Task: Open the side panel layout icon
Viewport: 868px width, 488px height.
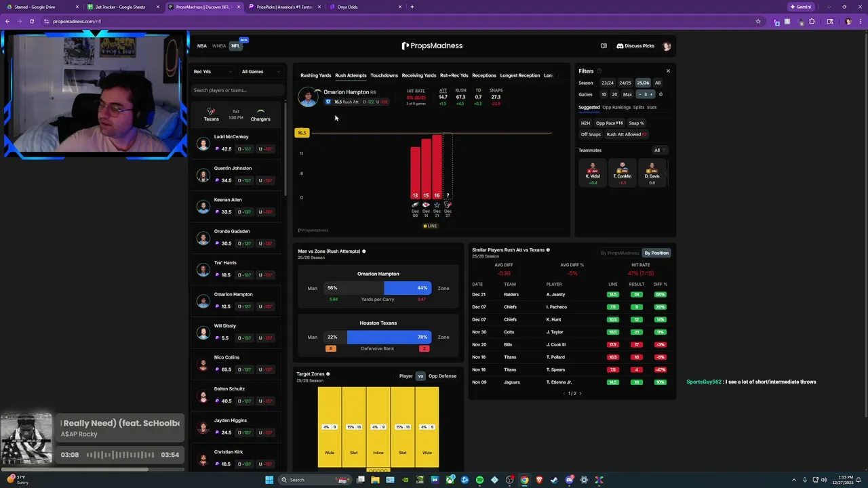Action: point(604,46)
